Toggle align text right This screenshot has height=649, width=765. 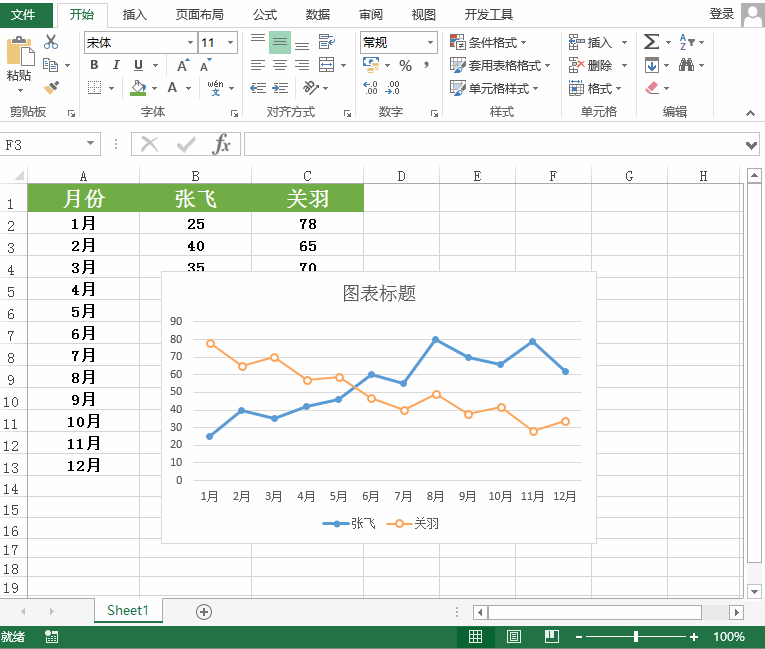[x=302, y=65]
